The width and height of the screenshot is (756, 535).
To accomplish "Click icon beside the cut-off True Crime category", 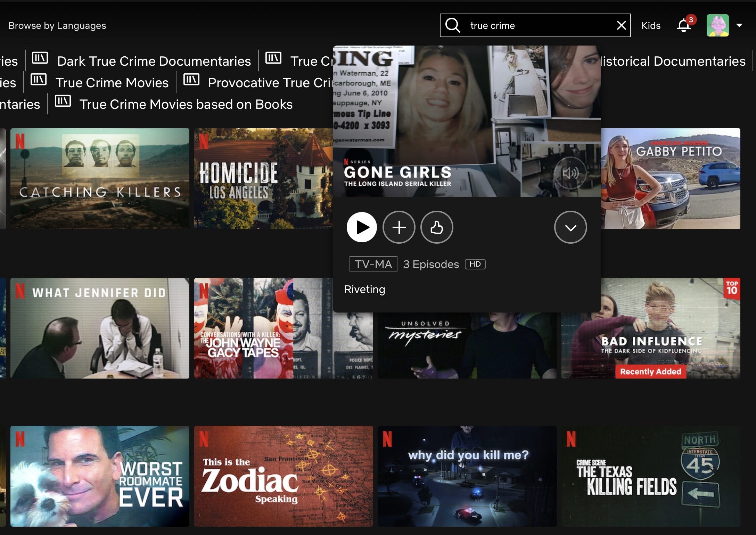I will pyautogui.click(x=273, y=58).
